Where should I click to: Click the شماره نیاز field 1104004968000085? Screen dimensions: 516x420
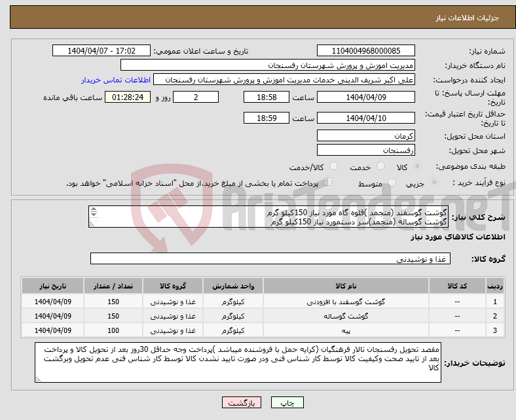[366, 50]
